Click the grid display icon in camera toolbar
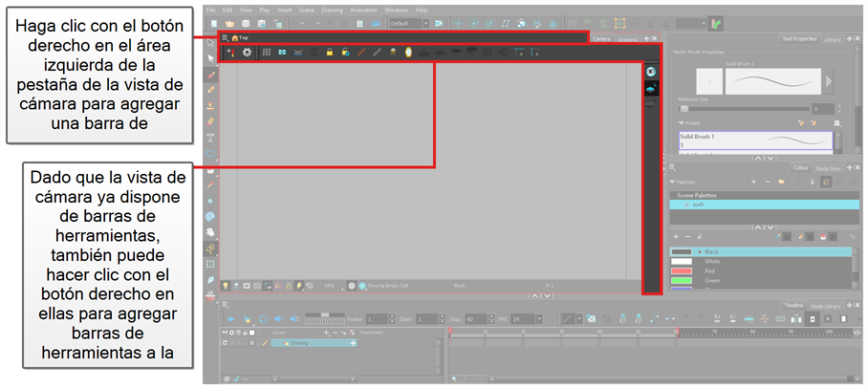The height and width of the screenshot is (389, 868). point(267,52)
